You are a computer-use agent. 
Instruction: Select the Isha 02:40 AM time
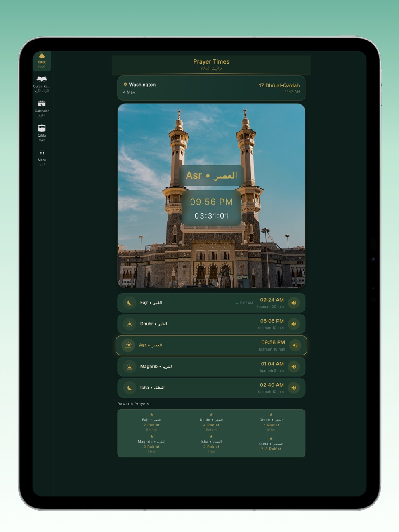[272, 385]
